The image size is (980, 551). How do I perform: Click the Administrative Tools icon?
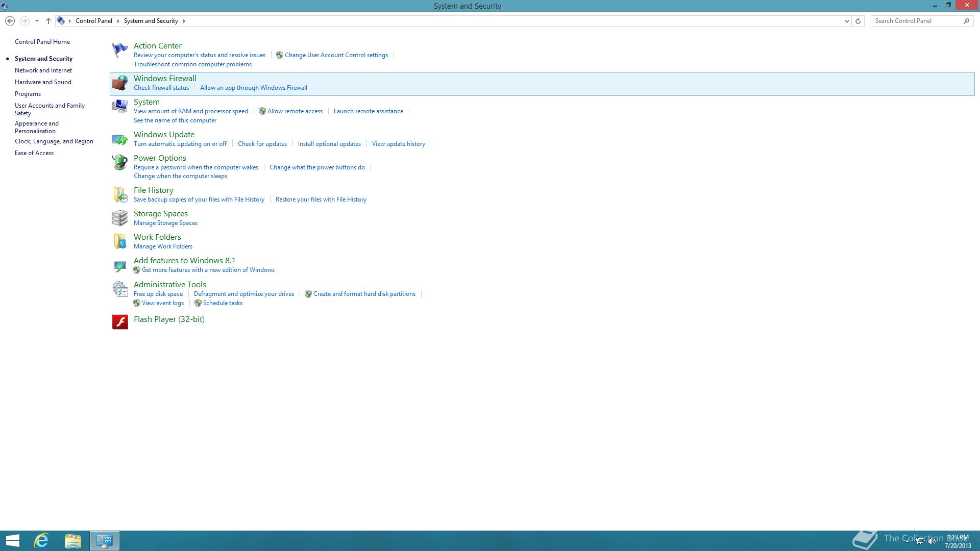[119, 289]
